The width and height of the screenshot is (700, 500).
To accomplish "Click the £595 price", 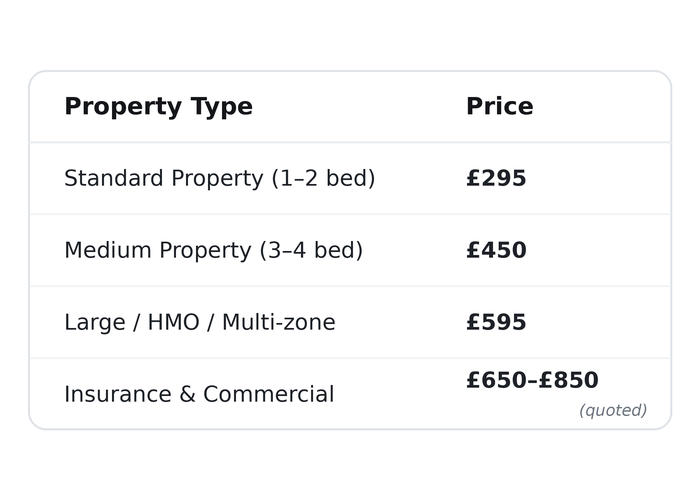I will click(496, 322).
